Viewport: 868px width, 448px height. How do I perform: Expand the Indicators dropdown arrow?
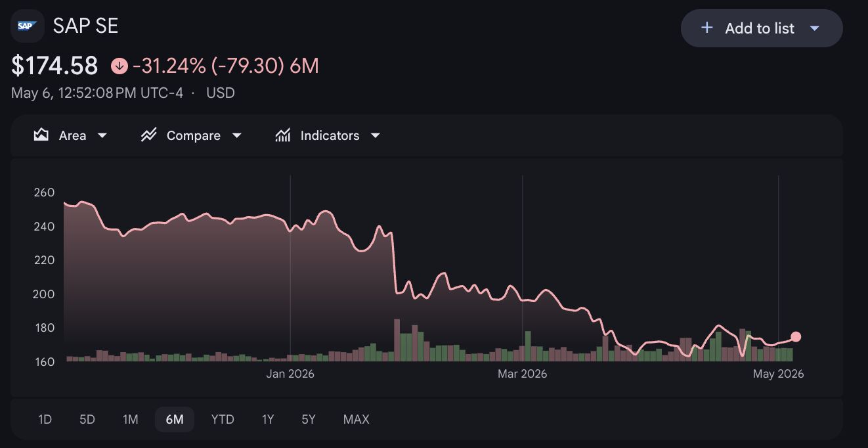click(x=375, y=135)
